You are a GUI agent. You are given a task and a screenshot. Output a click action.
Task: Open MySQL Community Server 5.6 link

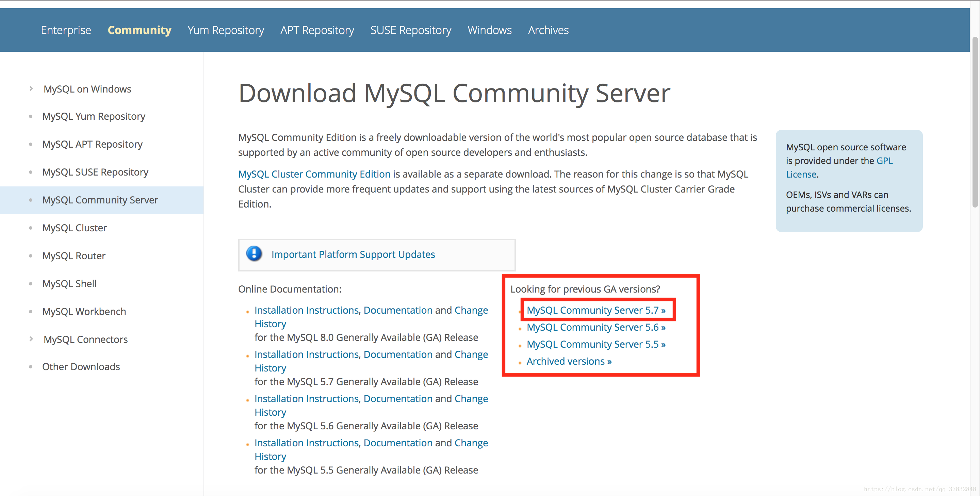point(596,327)
